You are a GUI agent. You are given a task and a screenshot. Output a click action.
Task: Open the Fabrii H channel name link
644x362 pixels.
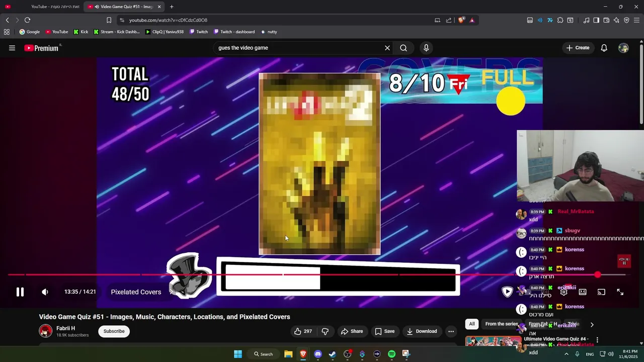click(65, 328)
